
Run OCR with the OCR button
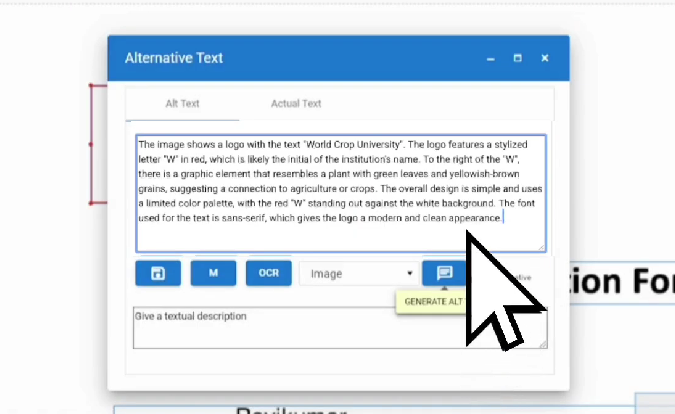(x=268, y=273)
